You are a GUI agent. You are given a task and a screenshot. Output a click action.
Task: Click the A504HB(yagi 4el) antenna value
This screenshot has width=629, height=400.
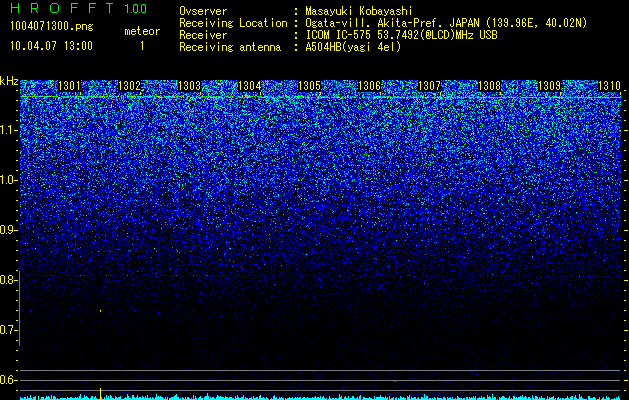tap(353, 47)
